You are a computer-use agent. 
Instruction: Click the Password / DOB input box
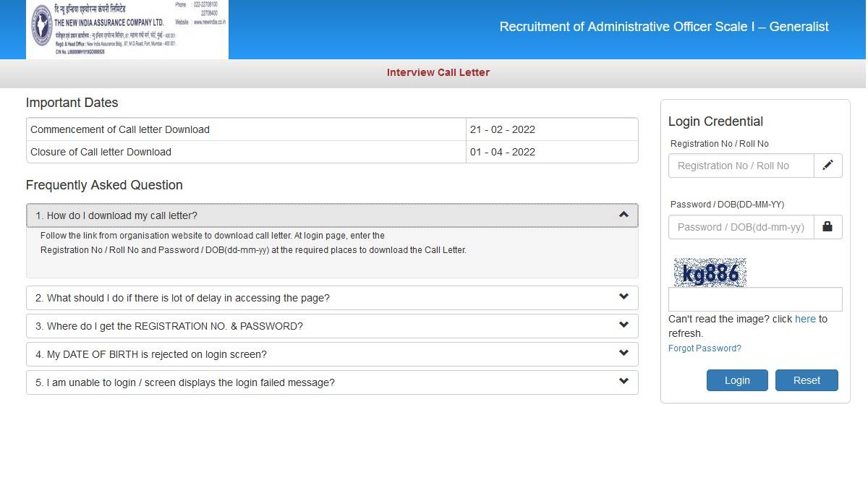(741, 226)
